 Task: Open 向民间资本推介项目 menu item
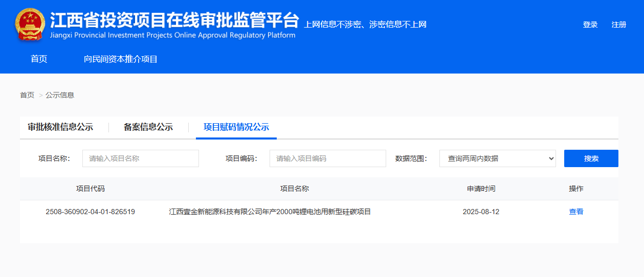click(x=121, y=59)
